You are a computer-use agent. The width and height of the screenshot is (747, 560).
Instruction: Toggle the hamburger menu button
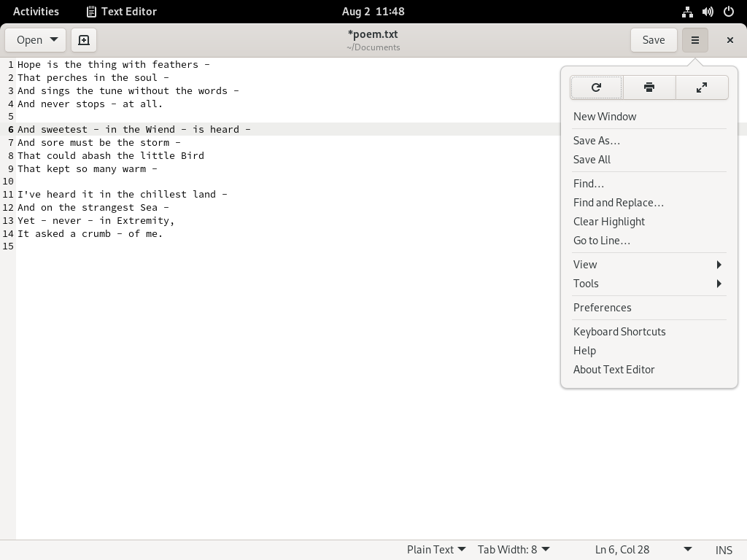695,40
